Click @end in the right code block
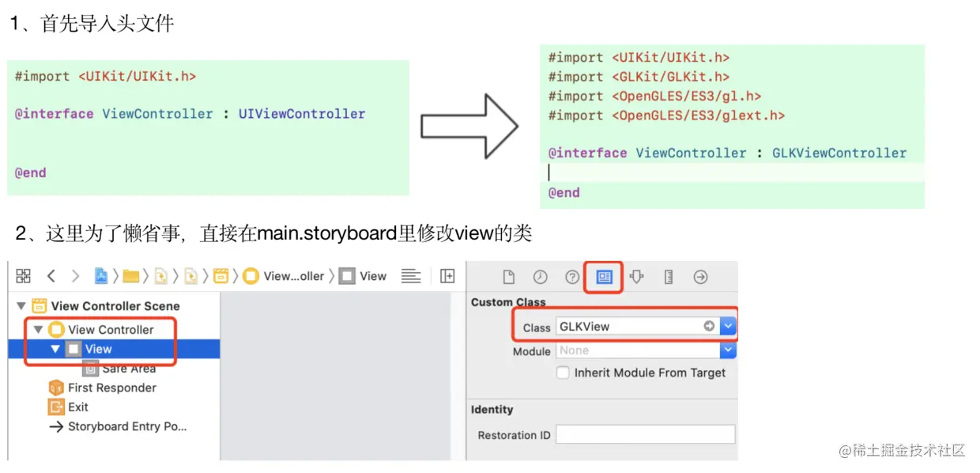980x473 pixels. click(x=564, y=192)
